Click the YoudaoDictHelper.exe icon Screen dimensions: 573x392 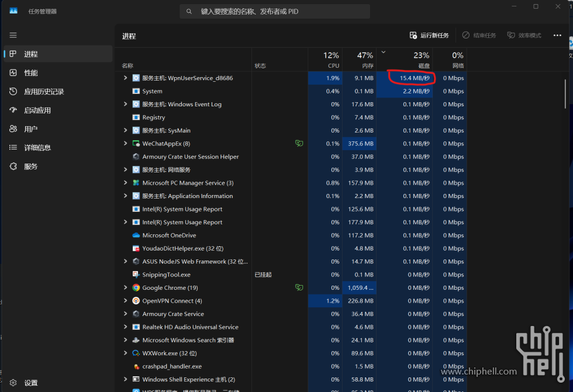click(x=136, y=248)
